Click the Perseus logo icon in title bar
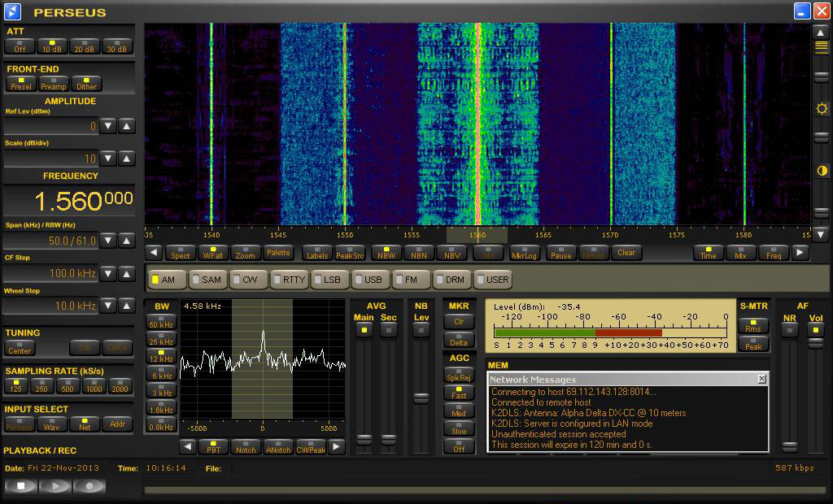Image resolution: width=833 pixels, height=504 pixels. (12, 11)
